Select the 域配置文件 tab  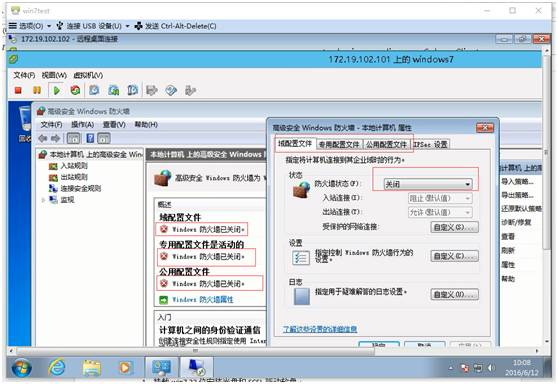[295, 143]
